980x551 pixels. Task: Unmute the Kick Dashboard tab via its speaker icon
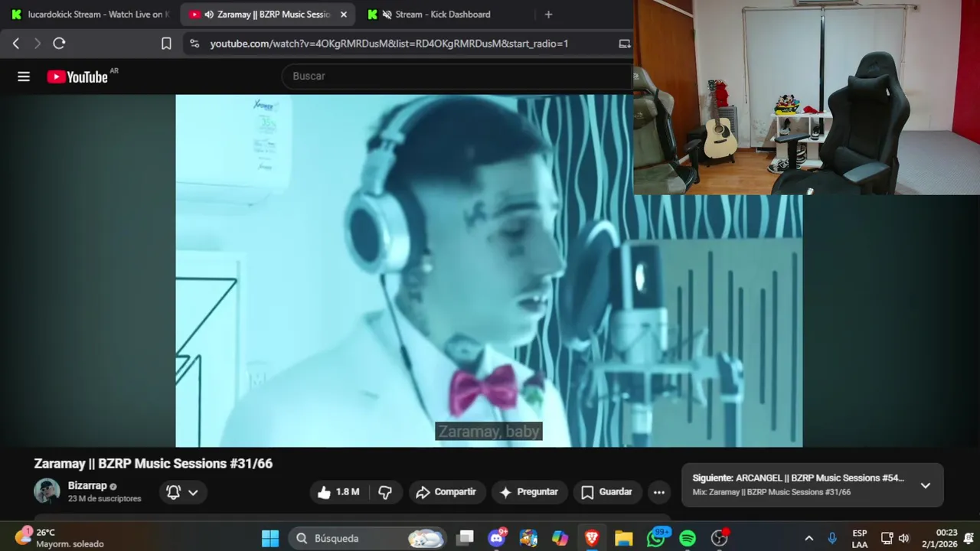(x=387, y=15)
